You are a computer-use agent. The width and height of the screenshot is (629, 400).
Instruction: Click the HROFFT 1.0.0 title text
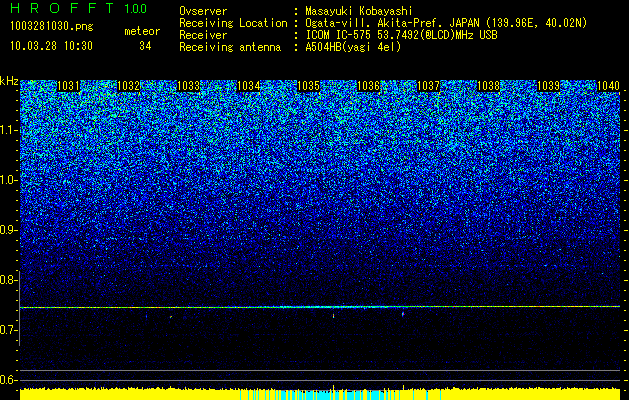79,8
